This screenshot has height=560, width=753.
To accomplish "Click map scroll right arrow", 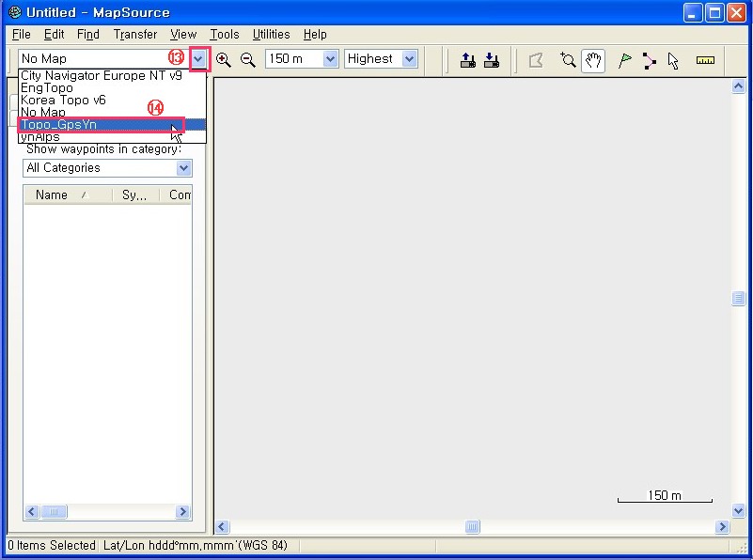I will (x=722, y=526).
